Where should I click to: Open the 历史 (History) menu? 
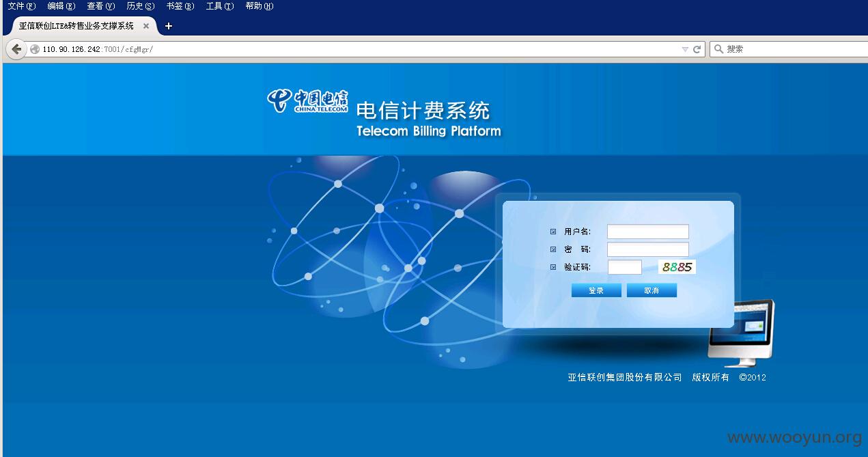pos(140,6)
